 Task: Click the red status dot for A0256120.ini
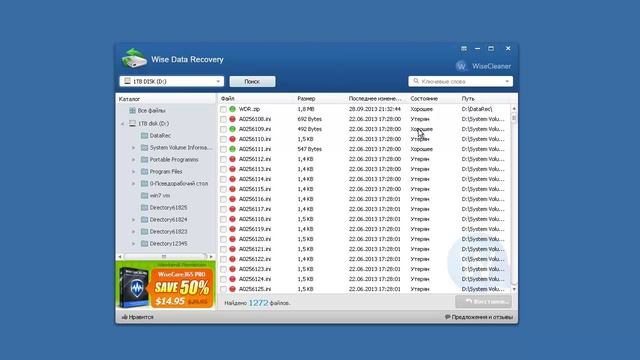(232, 239)
